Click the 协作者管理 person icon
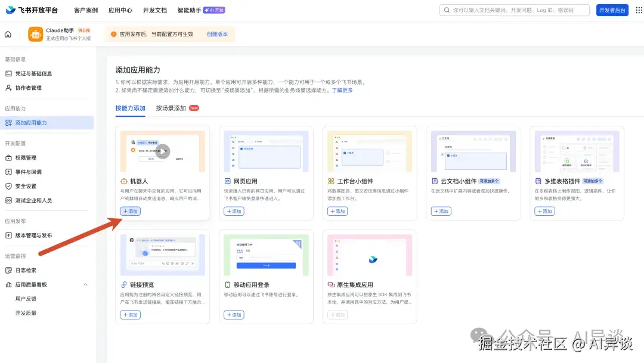Image resolution: width=644 pixels, height=363 pixels. point(8,88)
